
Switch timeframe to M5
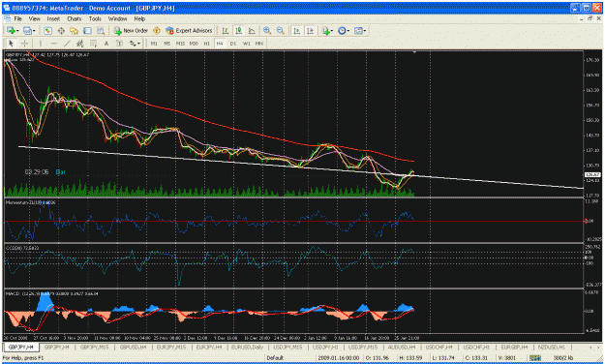point(167,44)
